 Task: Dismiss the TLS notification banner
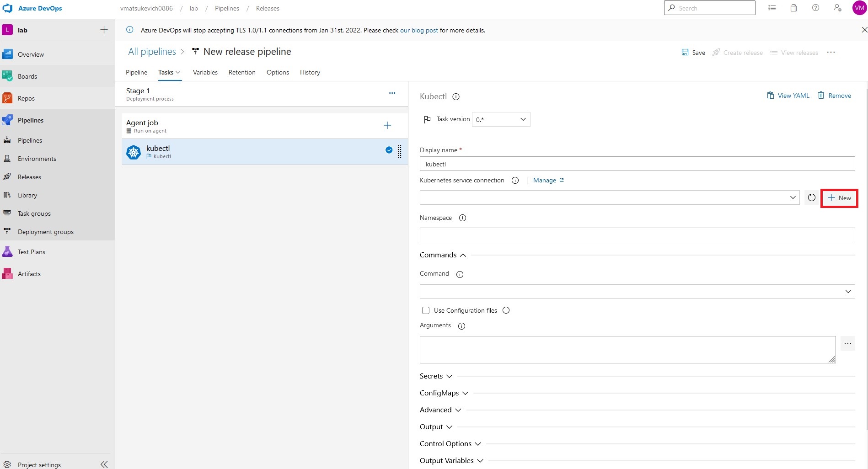click(x=864, y=30)
